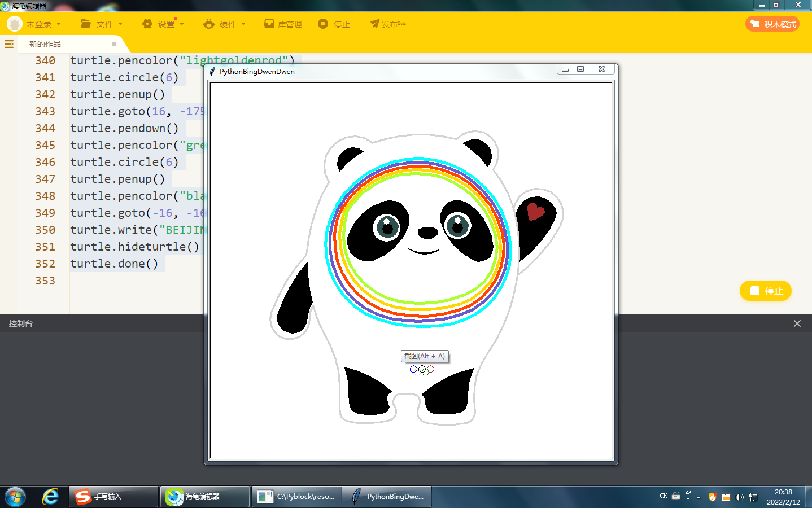Click the inbox icon next to 库管理
Image resolution: width=812 pixels, height=508 pixels.
269,24
